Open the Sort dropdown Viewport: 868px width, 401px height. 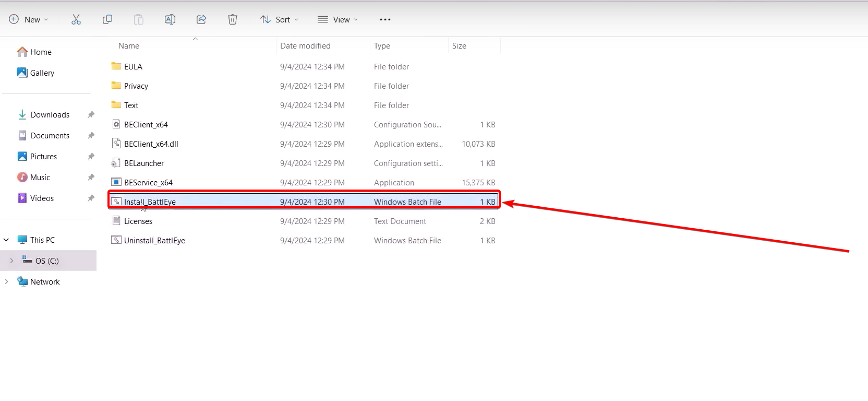coord(279,19)
